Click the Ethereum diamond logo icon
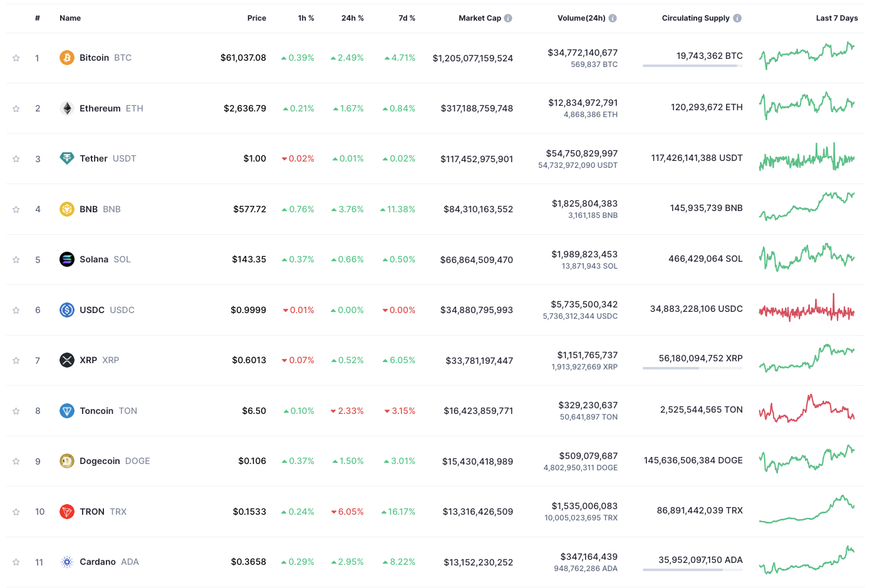 67,108
